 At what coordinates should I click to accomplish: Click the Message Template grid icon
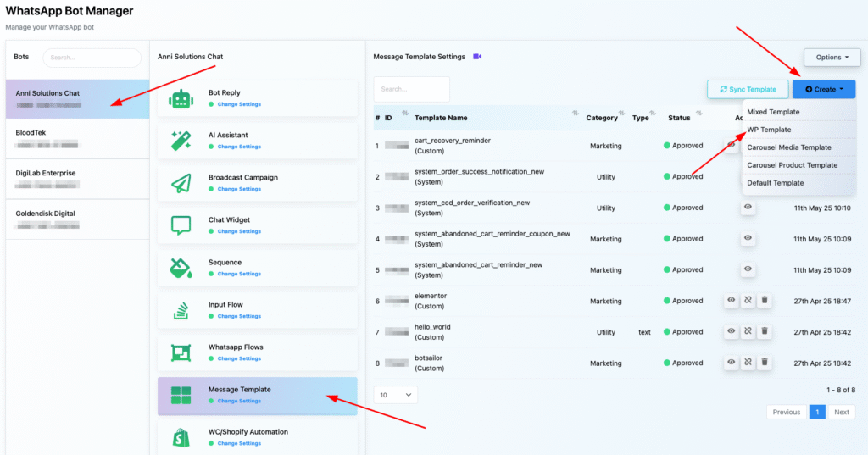(x=181, y=395)
